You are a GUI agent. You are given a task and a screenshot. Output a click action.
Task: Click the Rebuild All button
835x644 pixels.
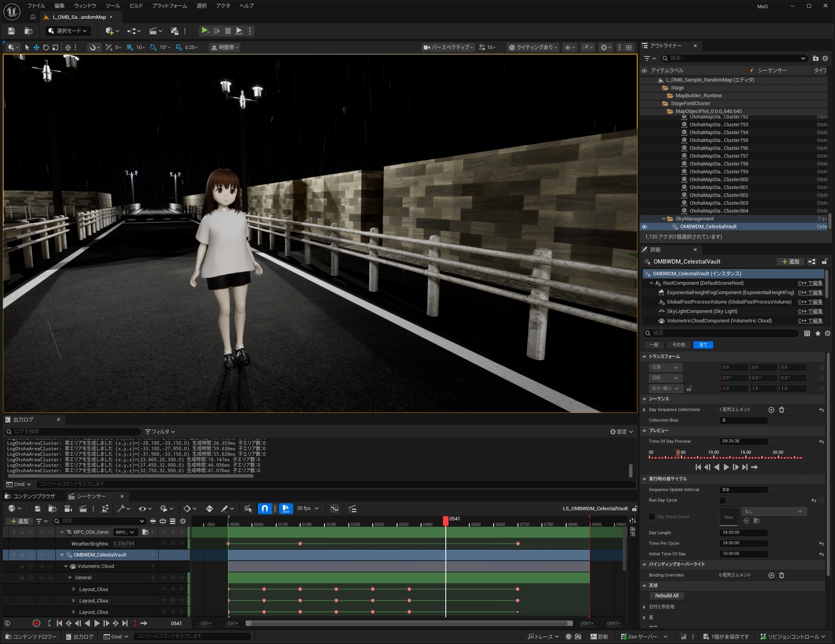666,596
